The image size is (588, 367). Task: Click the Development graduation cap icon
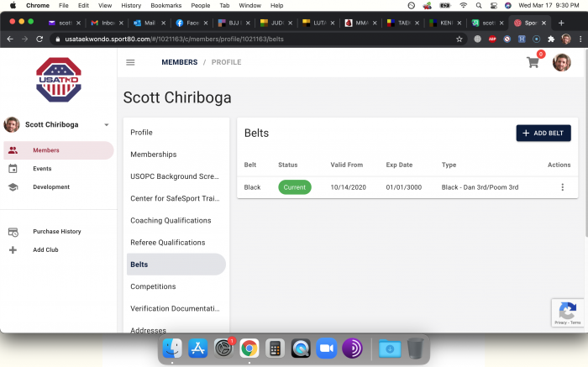tap(13, 187)
